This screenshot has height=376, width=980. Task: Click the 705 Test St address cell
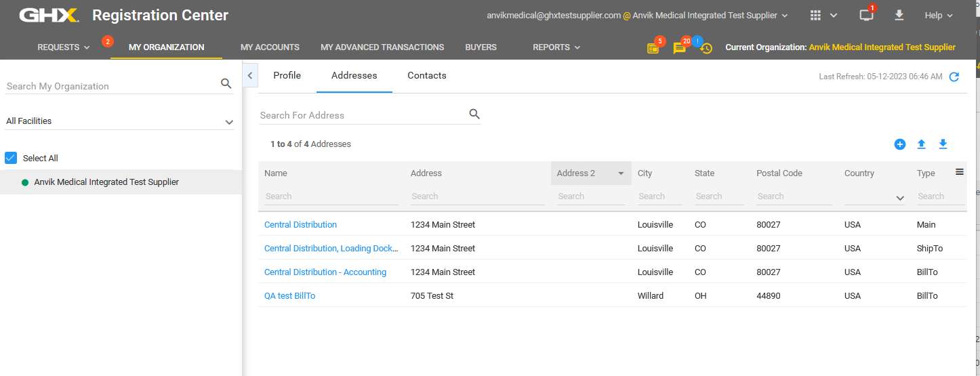[x=432, y=296]
